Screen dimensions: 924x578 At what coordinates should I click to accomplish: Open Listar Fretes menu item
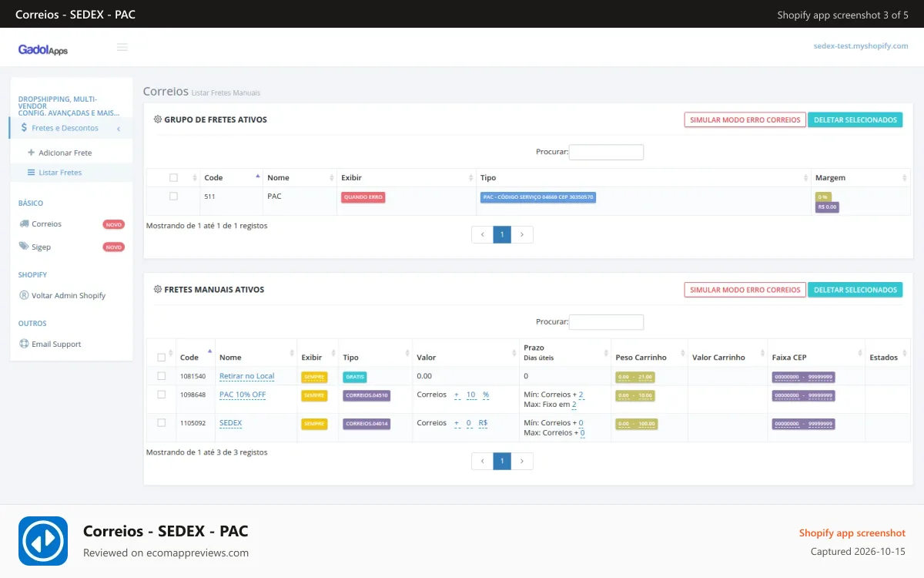60,173
